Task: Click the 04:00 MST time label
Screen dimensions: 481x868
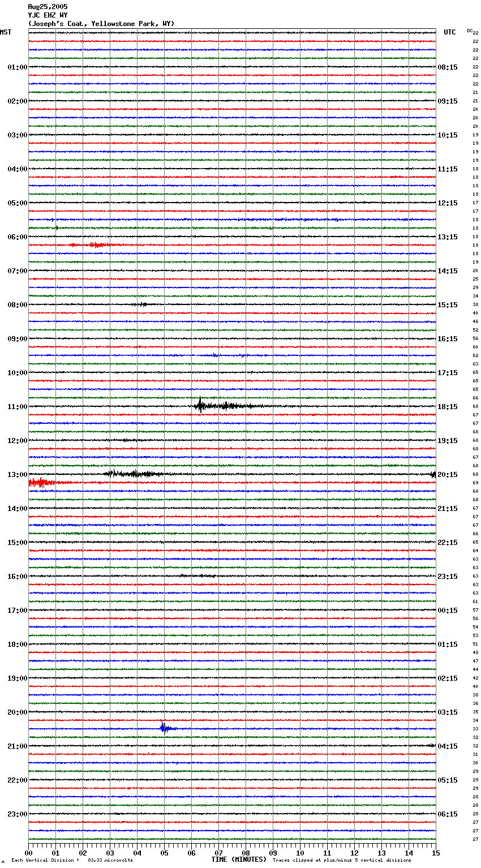Action: [x=18, y=169]
